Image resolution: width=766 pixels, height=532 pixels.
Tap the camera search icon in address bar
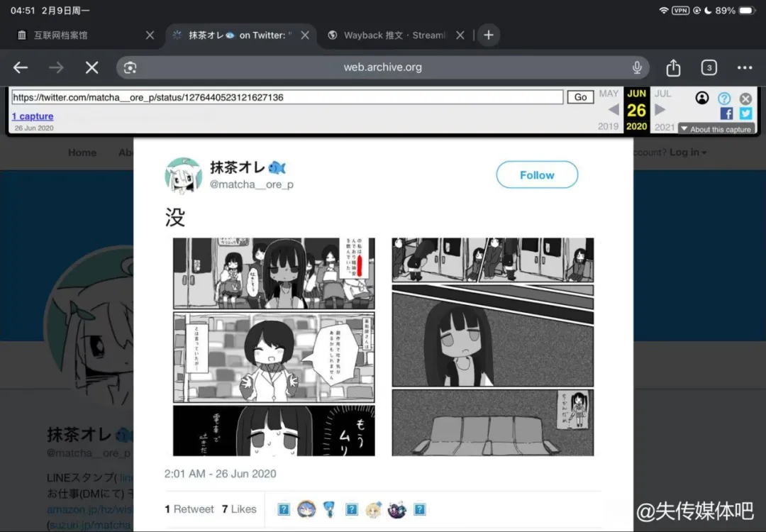[130, 67]
